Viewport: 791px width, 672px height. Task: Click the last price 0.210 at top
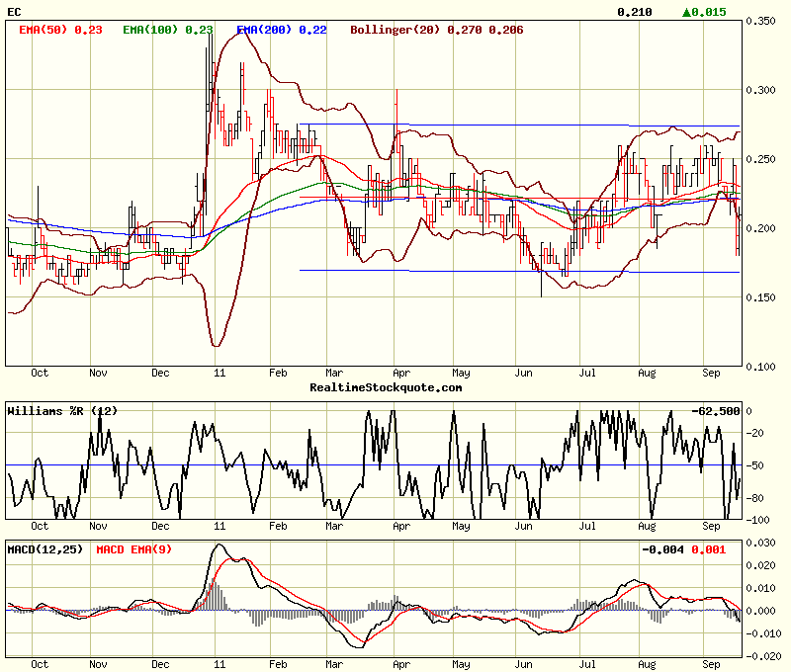[634, 12]
